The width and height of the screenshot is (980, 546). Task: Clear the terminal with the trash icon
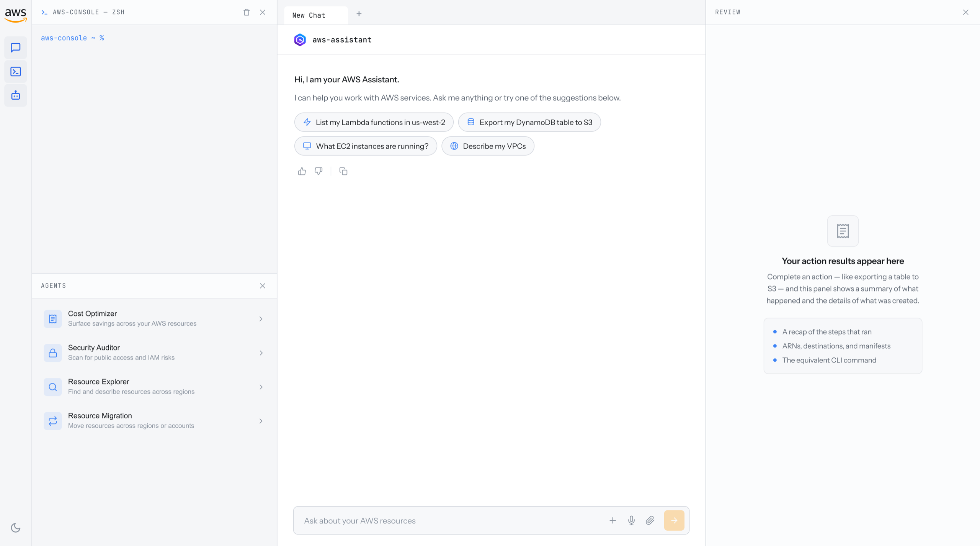click(x=247, y=12)
